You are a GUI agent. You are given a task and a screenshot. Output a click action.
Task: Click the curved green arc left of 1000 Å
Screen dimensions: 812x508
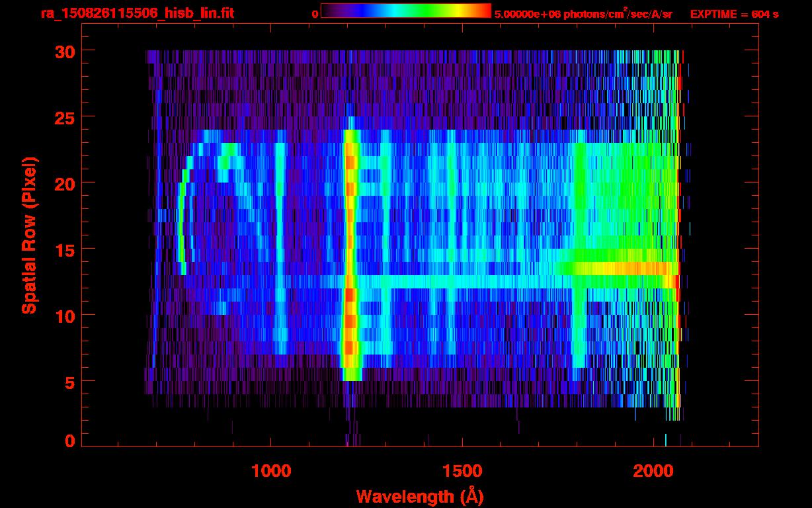[183, 218]
